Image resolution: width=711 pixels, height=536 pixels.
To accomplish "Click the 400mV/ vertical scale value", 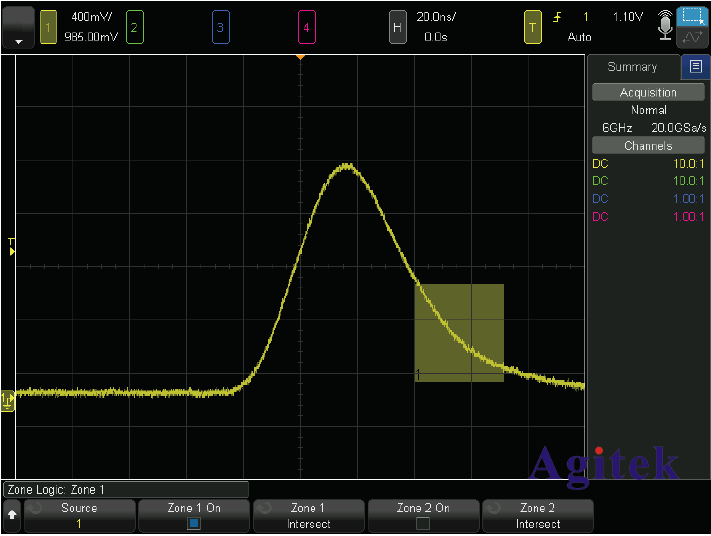I will pos(92,17).
